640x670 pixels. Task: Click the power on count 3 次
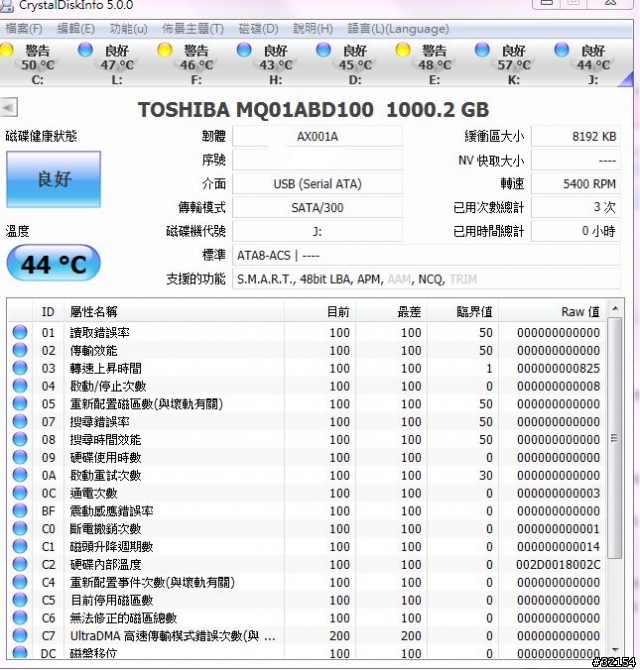tap(576, 208)
